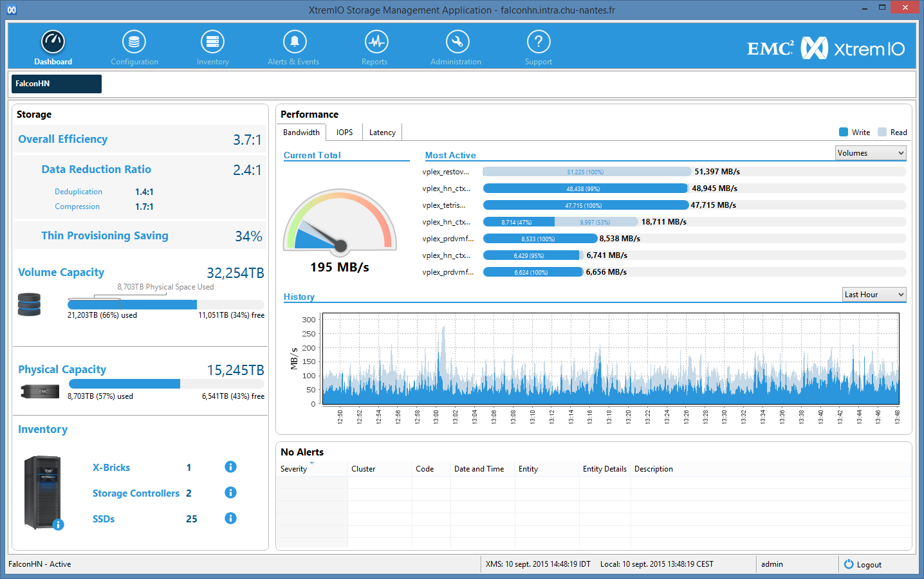Switch to the IOPS tab
Viewport: 924px width, 579px height.
pyautogui.click(x=344, y=133)
